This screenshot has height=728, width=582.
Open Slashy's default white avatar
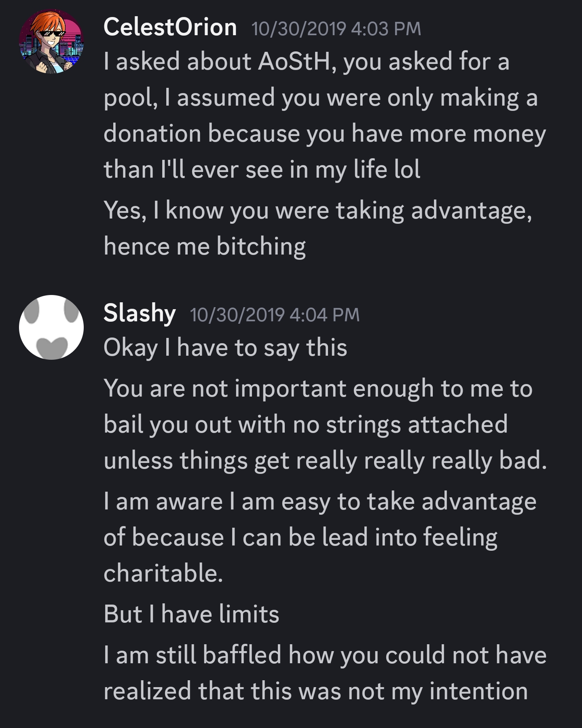[x=51, y=327]
